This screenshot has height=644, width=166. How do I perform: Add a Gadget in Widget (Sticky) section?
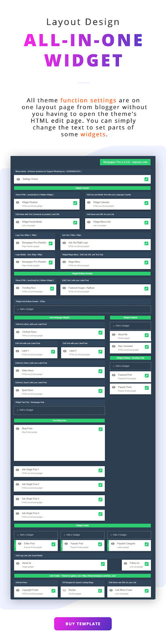pyautogui.click(x=131, y=366)
